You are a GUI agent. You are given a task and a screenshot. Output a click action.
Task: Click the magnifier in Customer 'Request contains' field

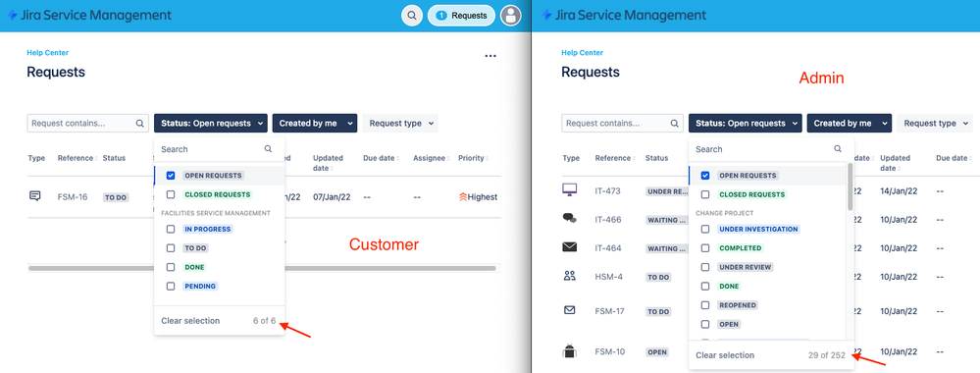tap(140, 124)
